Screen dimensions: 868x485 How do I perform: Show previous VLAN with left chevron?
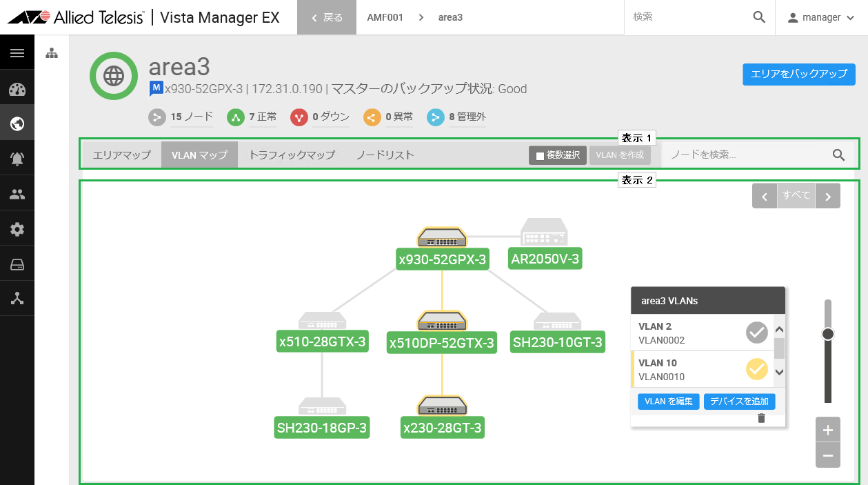click(x=765, y=196)
